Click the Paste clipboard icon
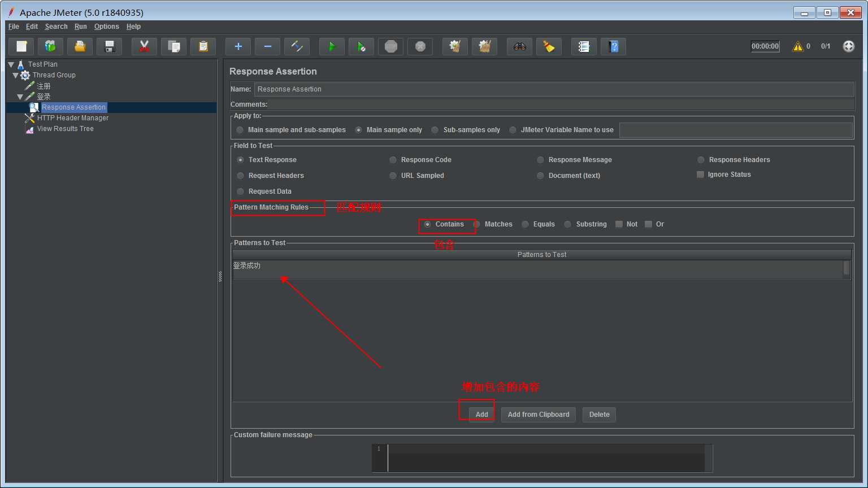The width and height of the screenshot is (868, 488). click(203, 46)
